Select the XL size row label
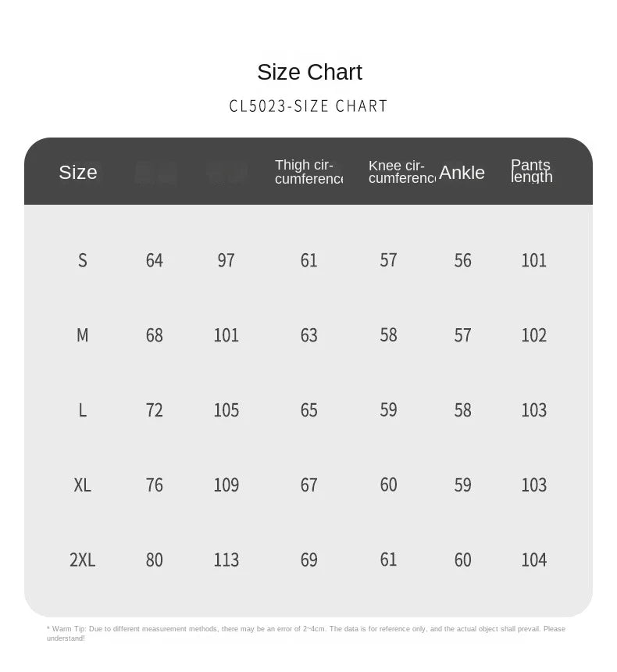The image size is (617, 672). pos(83,485)
